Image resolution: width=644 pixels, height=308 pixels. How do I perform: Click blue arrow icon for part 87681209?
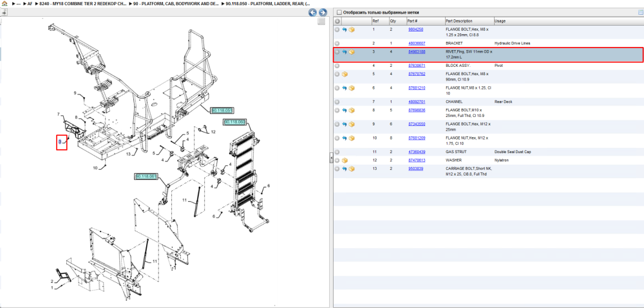click(x=345, y=138)
